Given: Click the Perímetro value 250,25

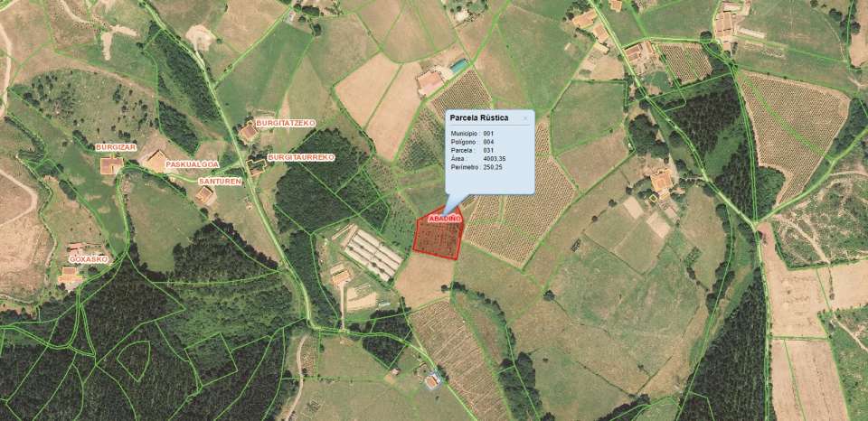Looking at the screenshot, I should click(x=493, y=166).
